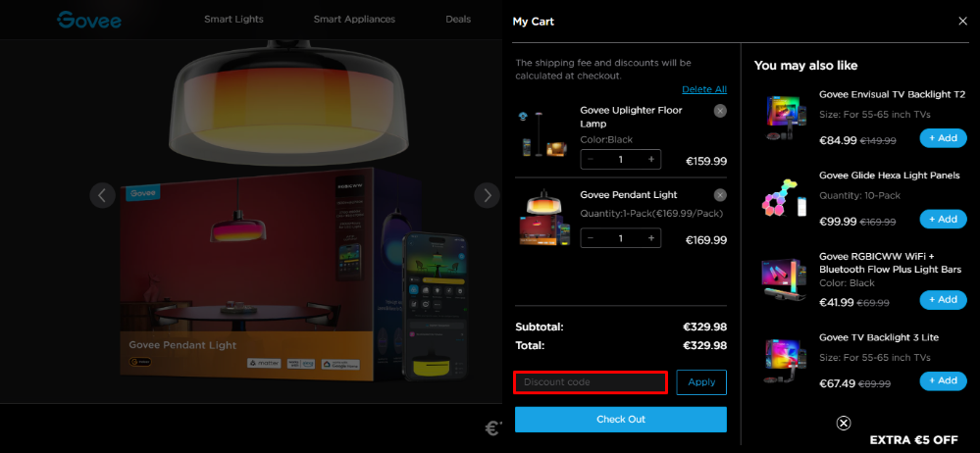This screenshot has width=980, height=453.
Task: Click the Check Out button
Action: point(621,420)
